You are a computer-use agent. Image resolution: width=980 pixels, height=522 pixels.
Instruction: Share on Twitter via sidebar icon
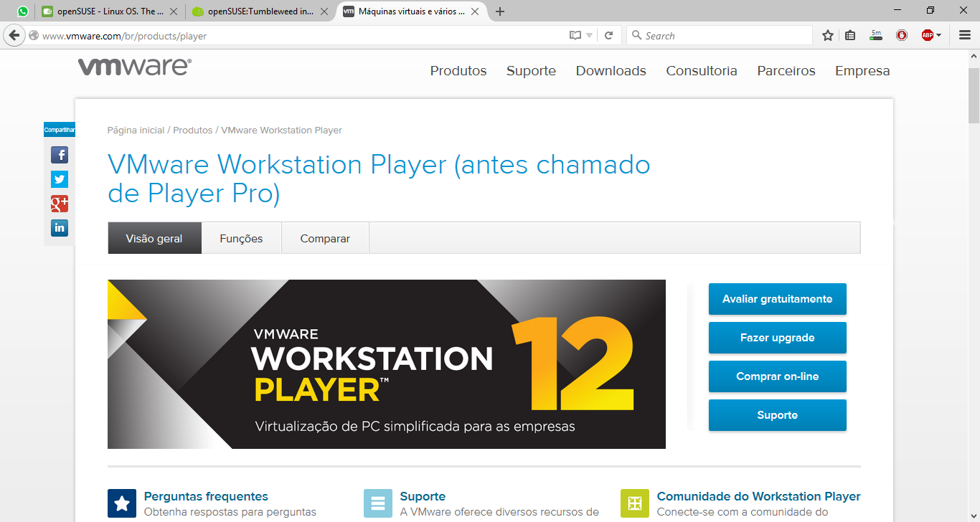tap(60, 179)
